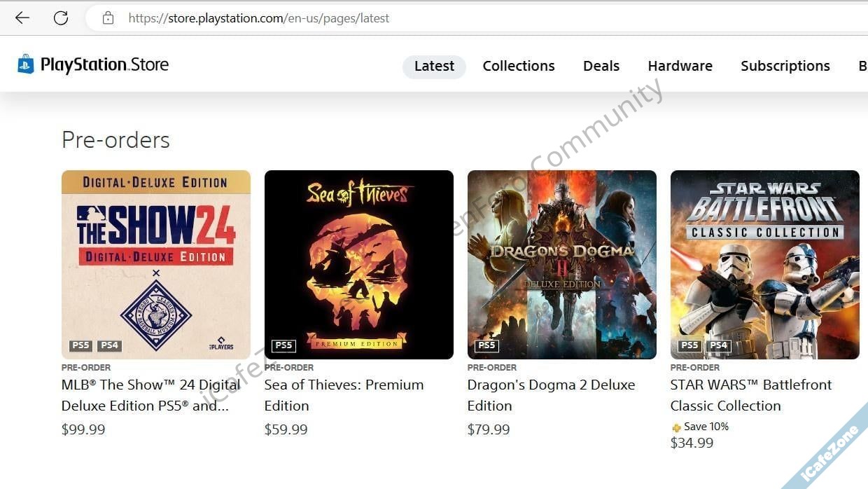
Task: Open the Hardware tab
Action: [680, 66]
